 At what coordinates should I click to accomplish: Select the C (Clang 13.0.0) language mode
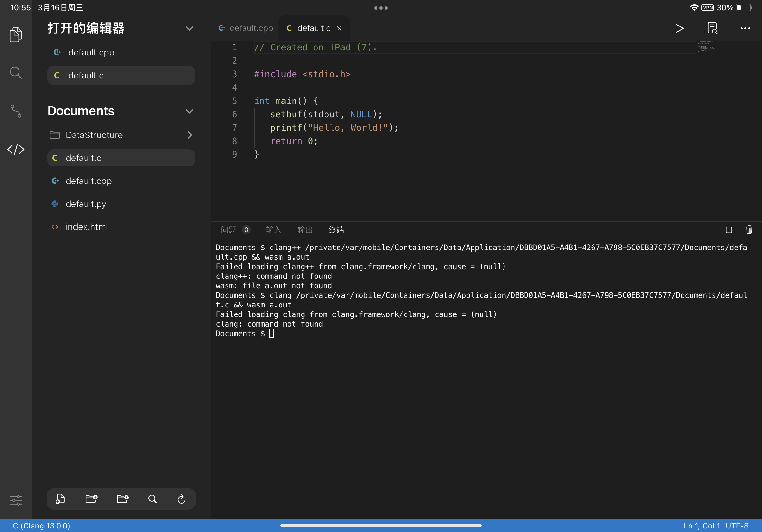point(41,525)
